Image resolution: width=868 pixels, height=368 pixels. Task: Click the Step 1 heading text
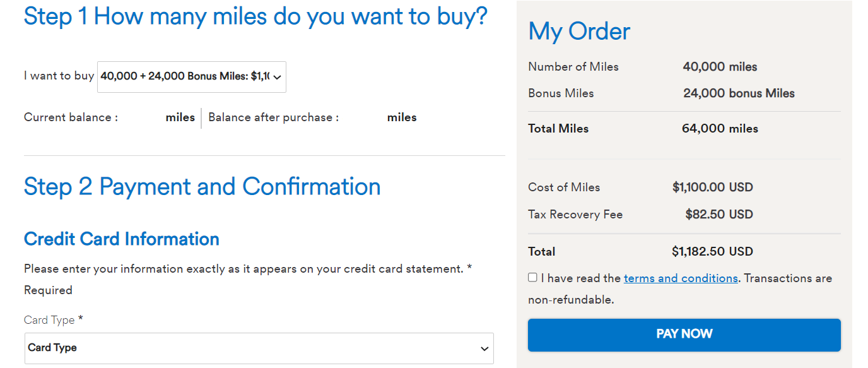click(x=255, y=16)
